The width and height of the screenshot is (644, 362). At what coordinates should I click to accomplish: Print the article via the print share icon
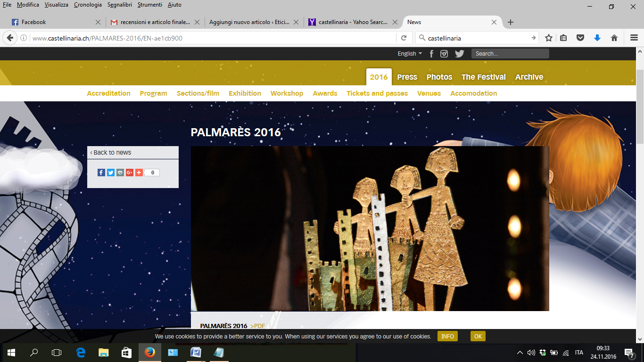pyautogui.click(x=120, y=173)
